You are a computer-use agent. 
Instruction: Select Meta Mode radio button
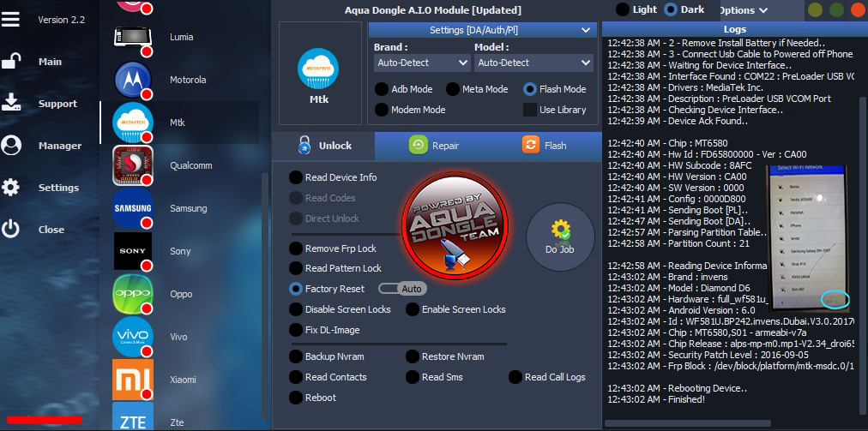(453, 89)
